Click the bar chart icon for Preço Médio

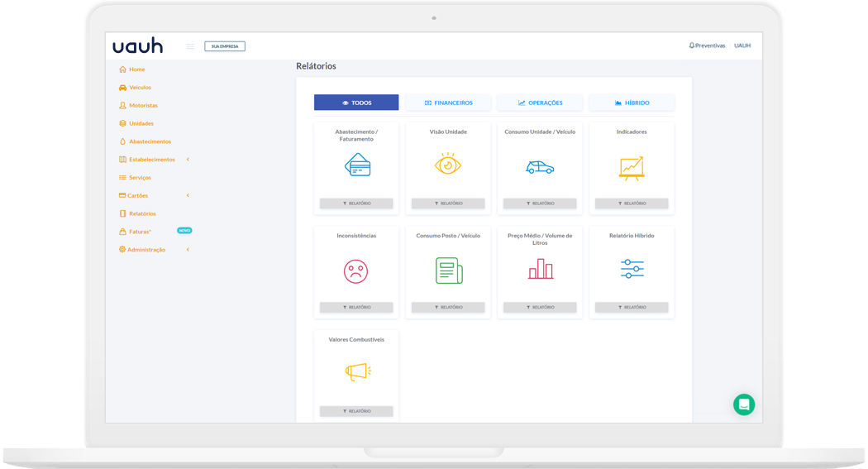point(540,269)
